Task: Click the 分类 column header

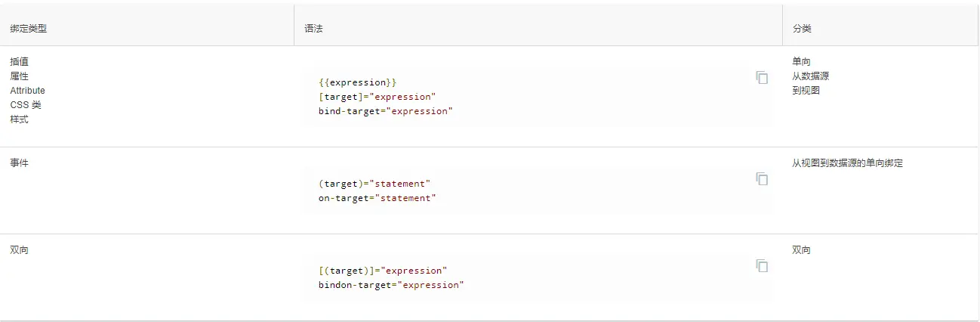Action: 802,29
